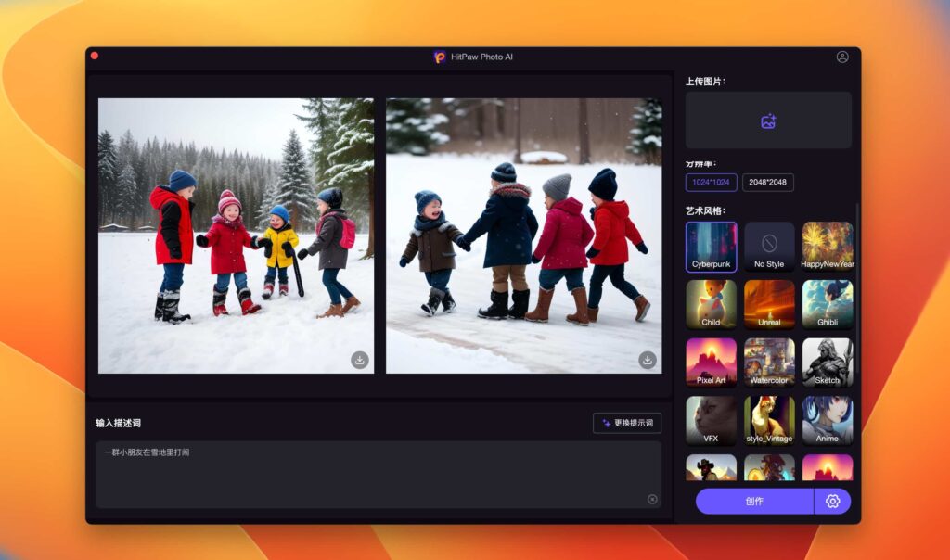Select the Sketch art style
Screen dimensions: 950x560
(827, 362)
